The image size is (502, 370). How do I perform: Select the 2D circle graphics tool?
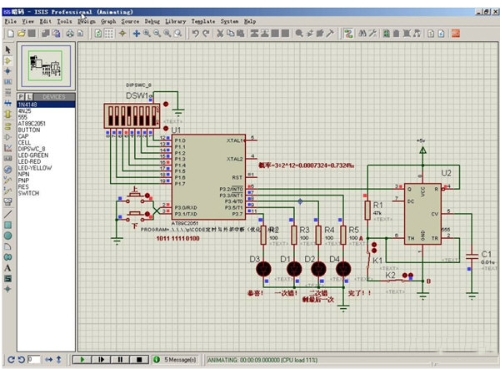coord(8,236)
